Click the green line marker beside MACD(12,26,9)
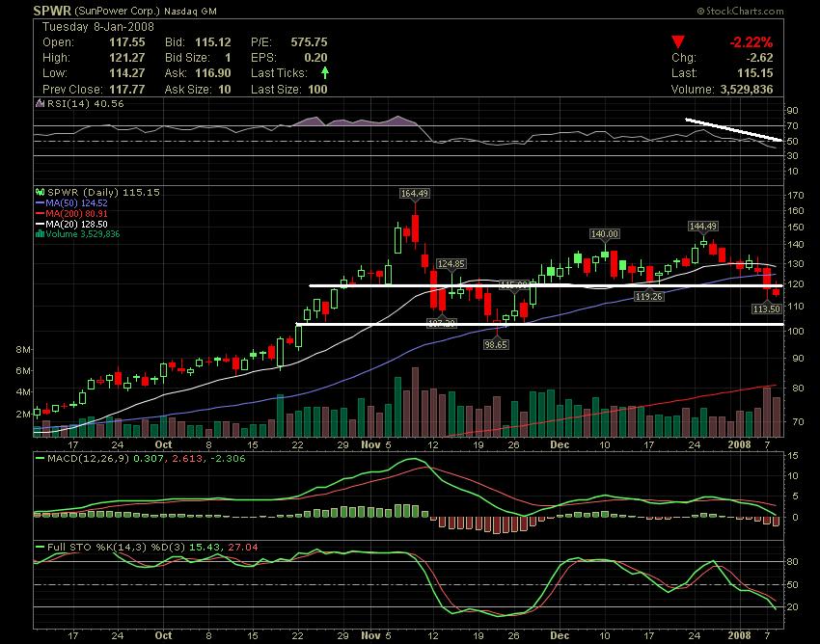 40,459
